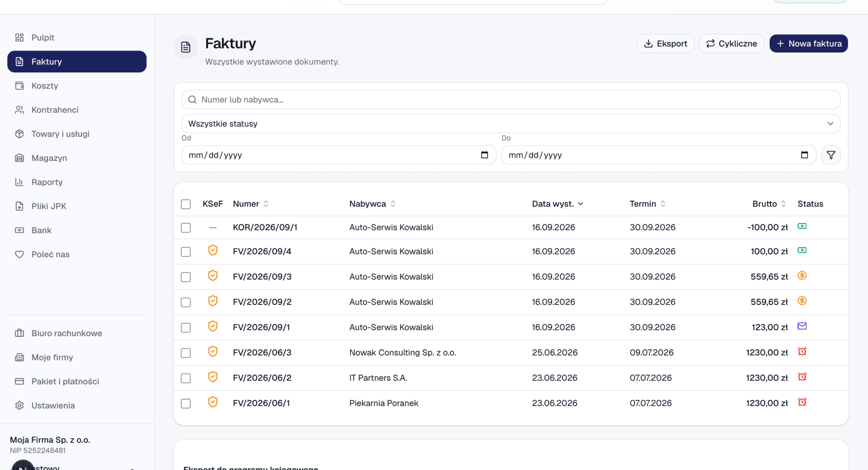Click KSeF shield icon for FV/2026/09/2
The width and height of the screenshot is (868, 470).
(213, 301)
